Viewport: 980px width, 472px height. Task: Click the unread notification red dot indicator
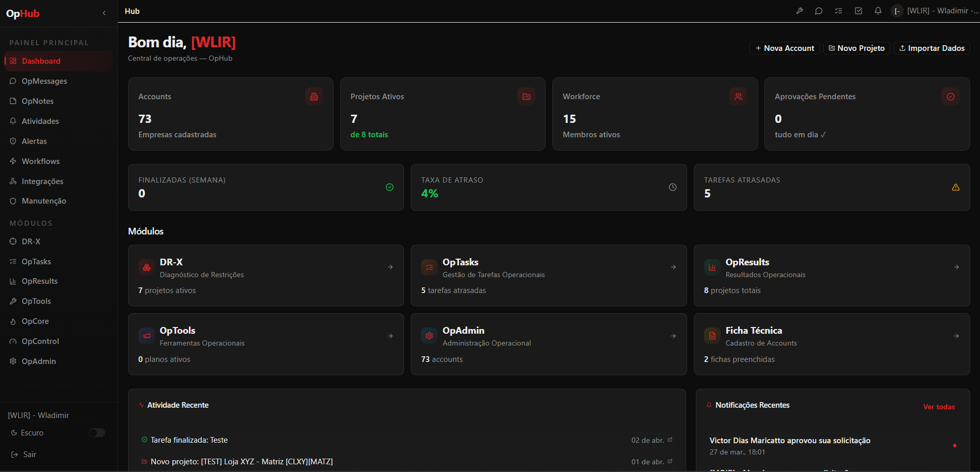955,446
